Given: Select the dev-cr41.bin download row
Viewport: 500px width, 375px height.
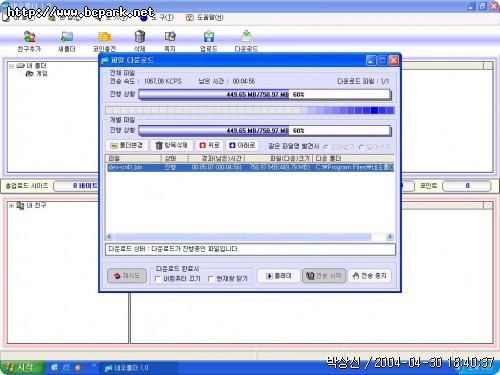Looking at the screenshot, I should pos(250,167).
